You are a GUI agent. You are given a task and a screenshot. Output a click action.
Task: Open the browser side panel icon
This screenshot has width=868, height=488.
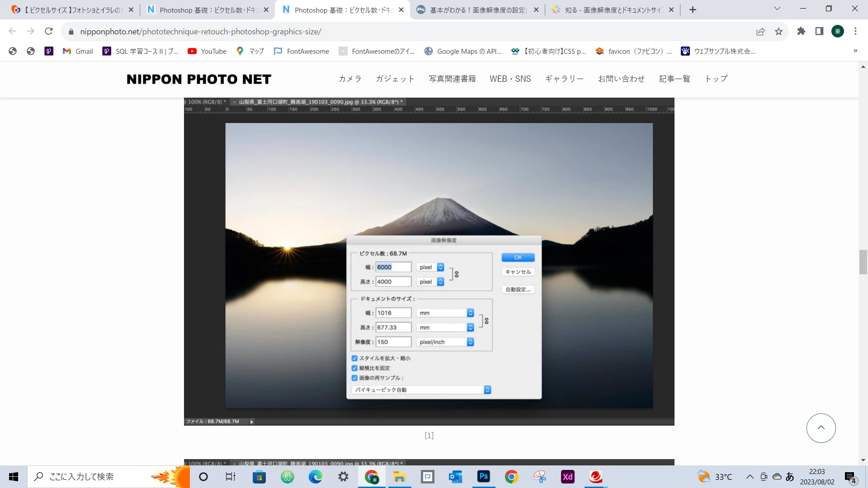pyautogui.click(x=819, y=31)
